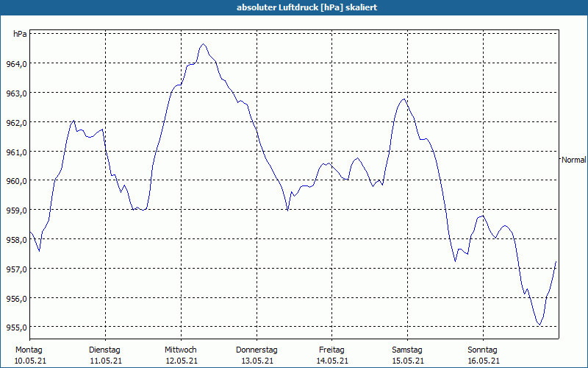Click the lowest curve point on Sonntag
The width and height of the screenshot is (588, 368).
(539, 325)
